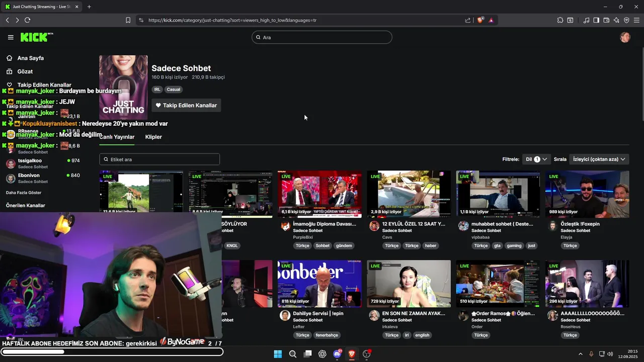The width and height of the screenshot is (644, 362).
Task: Click the fenerbahçe tag under Lefter
Action: pos(327,335)
